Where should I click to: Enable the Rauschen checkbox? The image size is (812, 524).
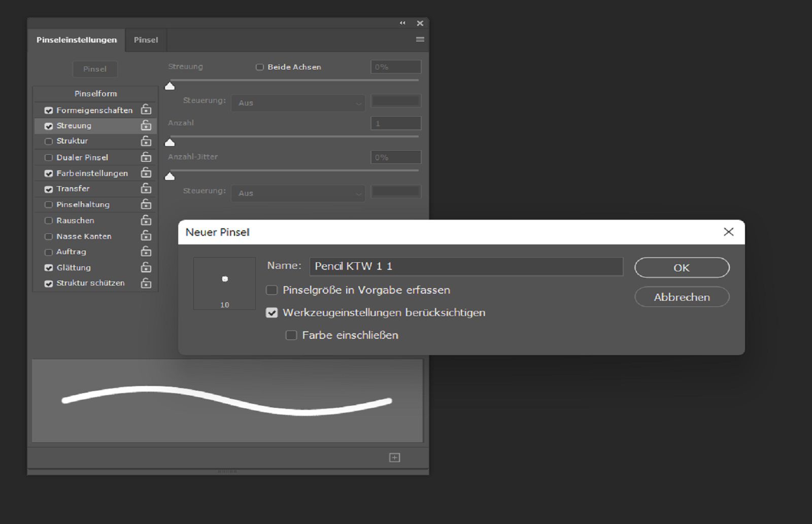(49, 221)
